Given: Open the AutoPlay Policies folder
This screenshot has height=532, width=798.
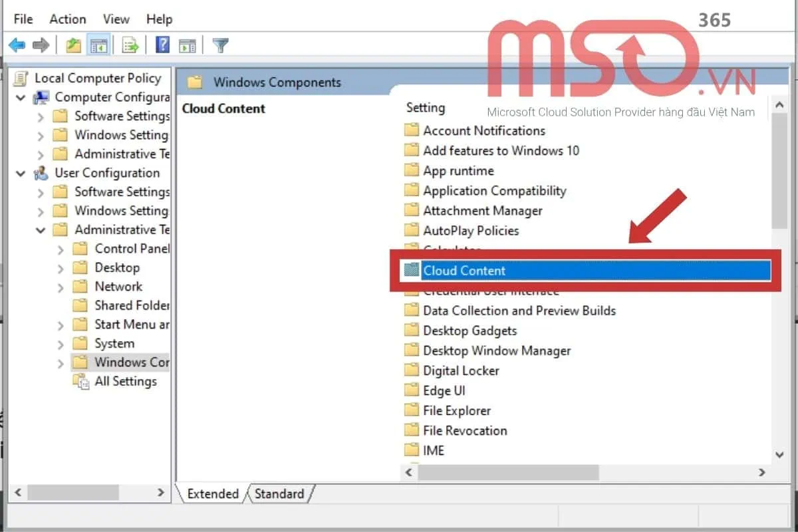Looking at the screenshot, I should pos(469,230).
